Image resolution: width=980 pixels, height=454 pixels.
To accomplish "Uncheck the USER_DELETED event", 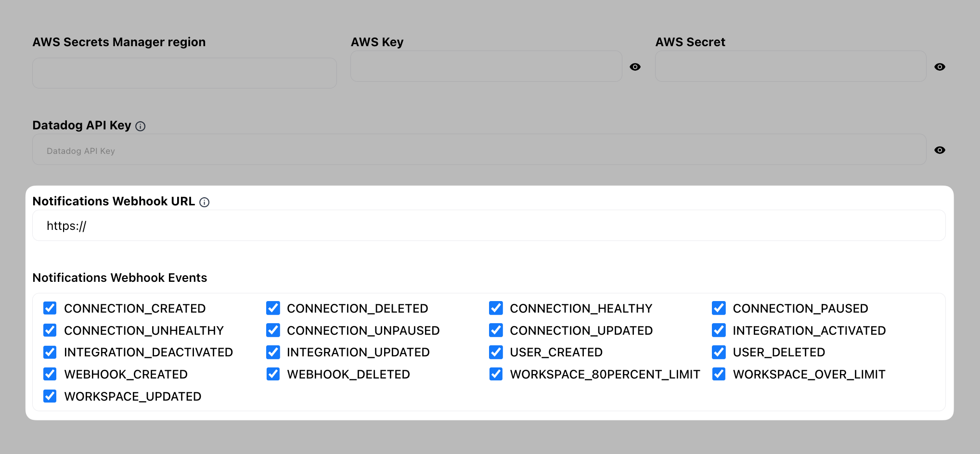I will click(719, 352).
